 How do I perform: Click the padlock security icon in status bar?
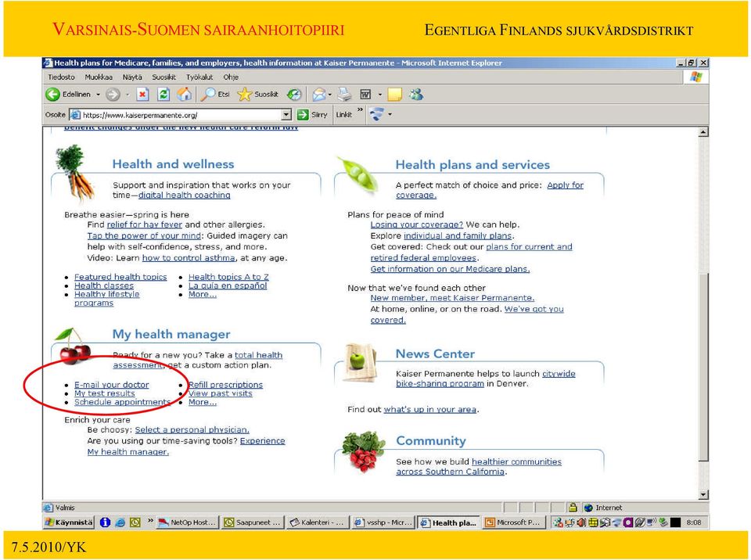[x=572, y=508]
